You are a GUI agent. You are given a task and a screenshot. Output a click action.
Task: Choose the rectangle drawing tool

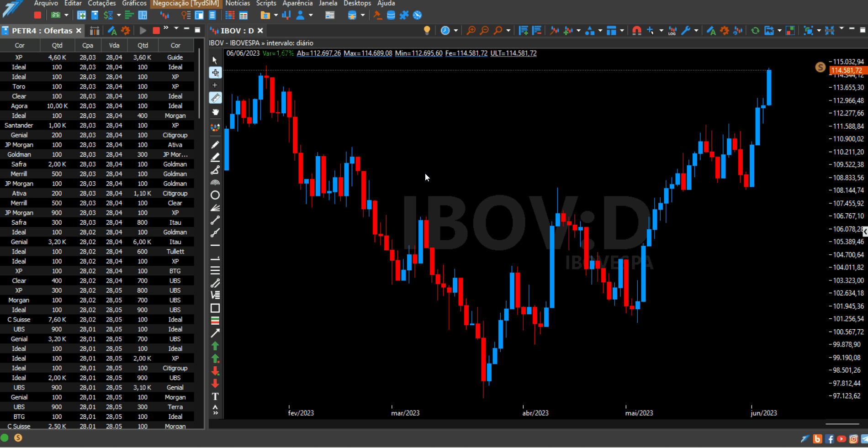(x=215, y=308)
